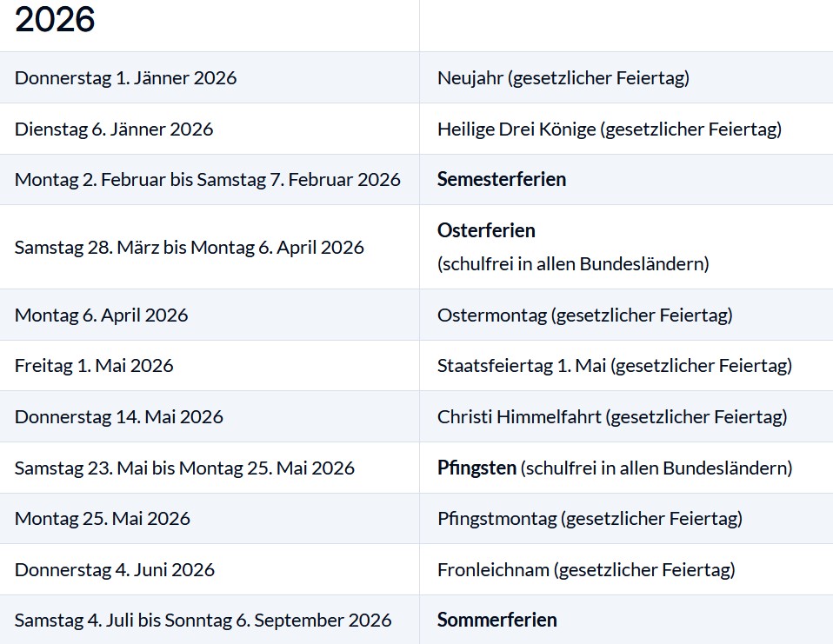
Task: Click the Freitag 1. Mai 2026 cell
Action: [94, 366]
